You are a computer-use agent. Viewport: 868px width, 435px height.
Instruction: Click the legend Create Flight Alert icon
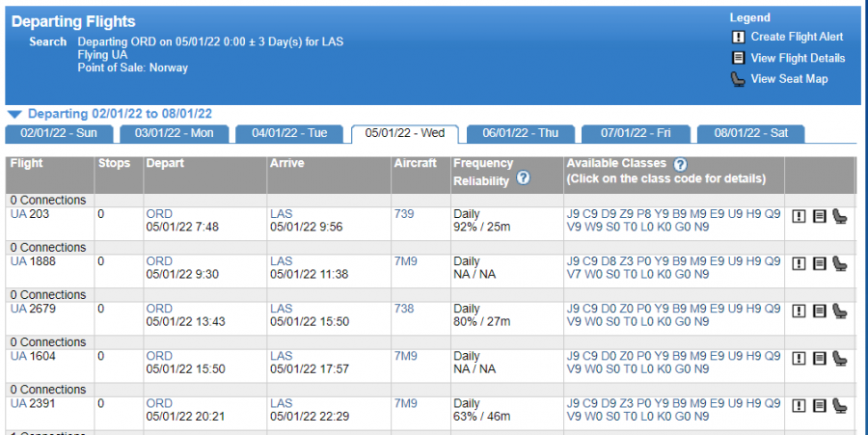[x=738, y=37]
